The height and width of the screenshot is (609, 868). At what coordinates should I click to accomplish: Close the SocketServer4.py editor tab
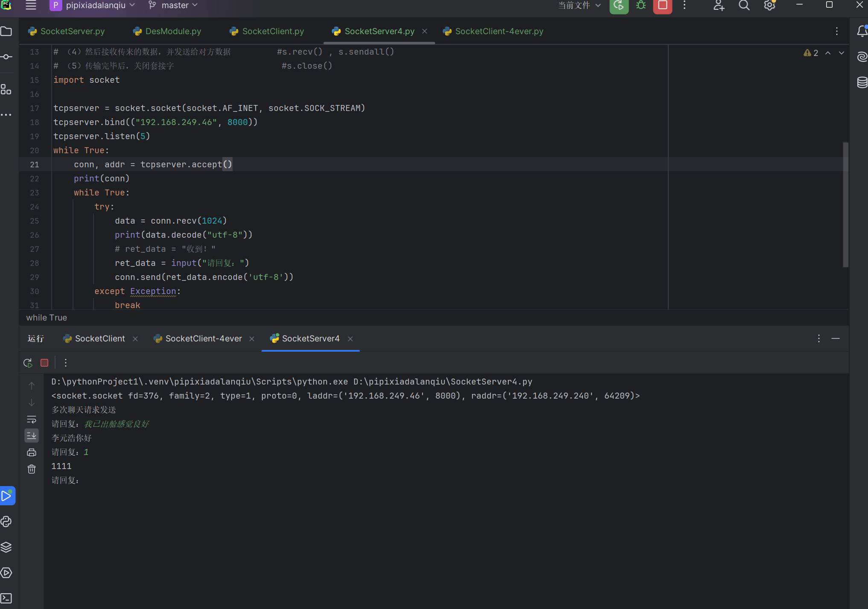click(x=425, y=31)
